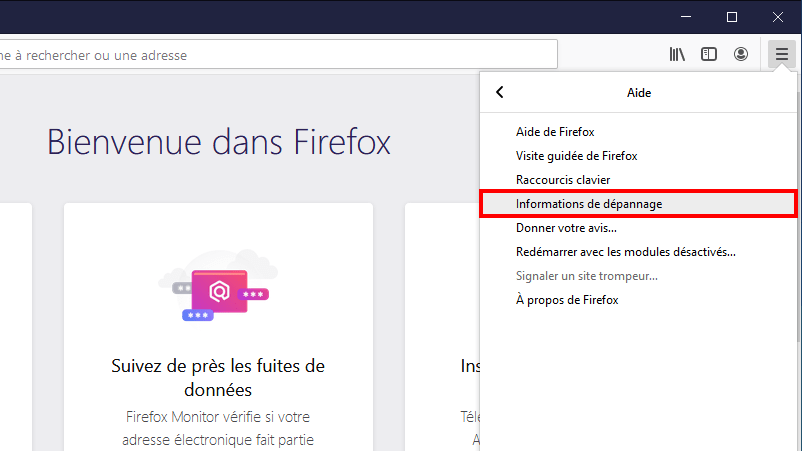Open the Library icon in toolbar

click(x=677, y=54)
